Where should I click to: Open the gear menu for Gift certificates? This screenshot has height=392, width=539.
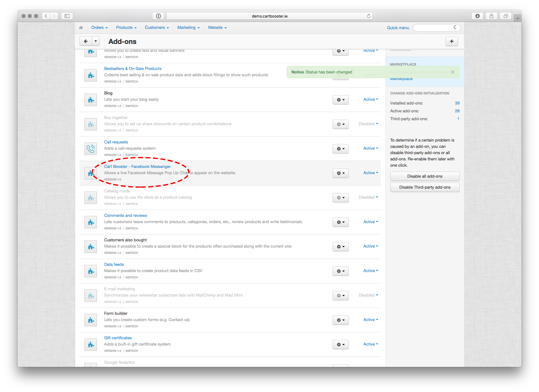[x=341, y=345]
